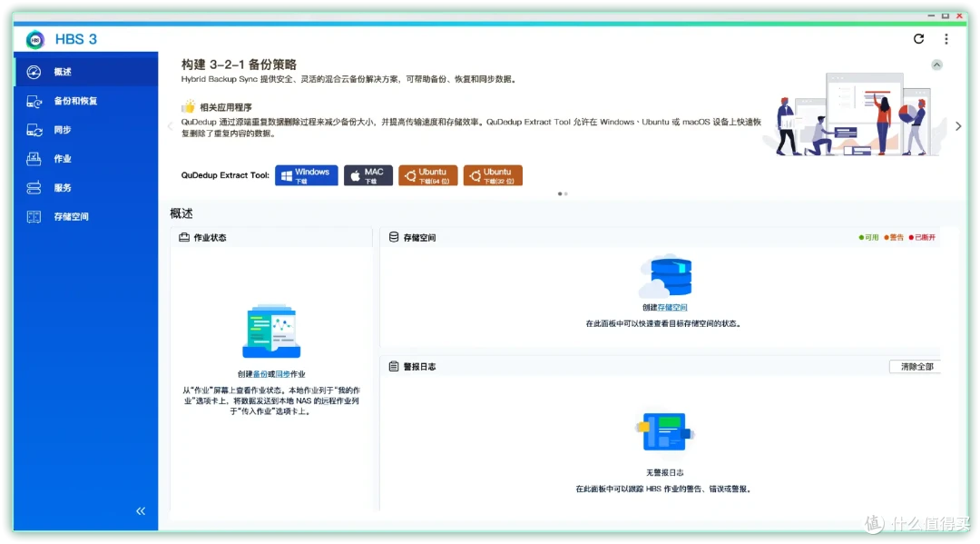Click the banner team illustration

[854, 114]
